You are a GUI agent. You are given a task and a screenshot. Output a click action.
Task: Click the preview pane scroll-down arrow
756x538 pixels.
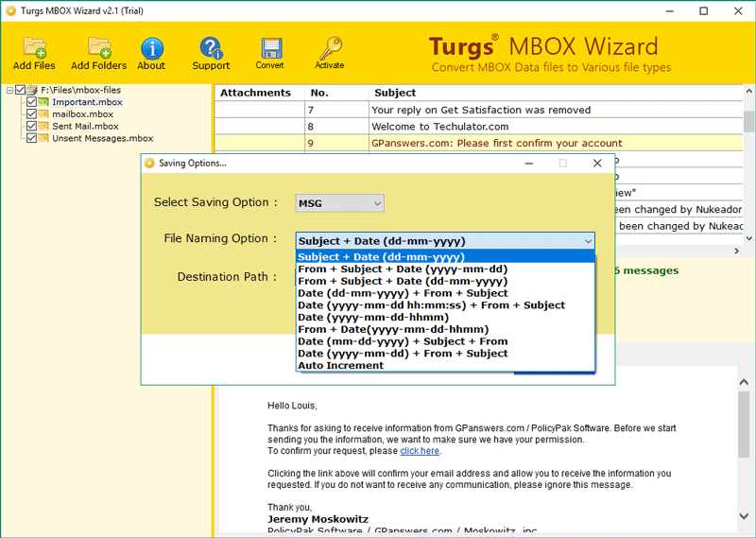[744, 516]
